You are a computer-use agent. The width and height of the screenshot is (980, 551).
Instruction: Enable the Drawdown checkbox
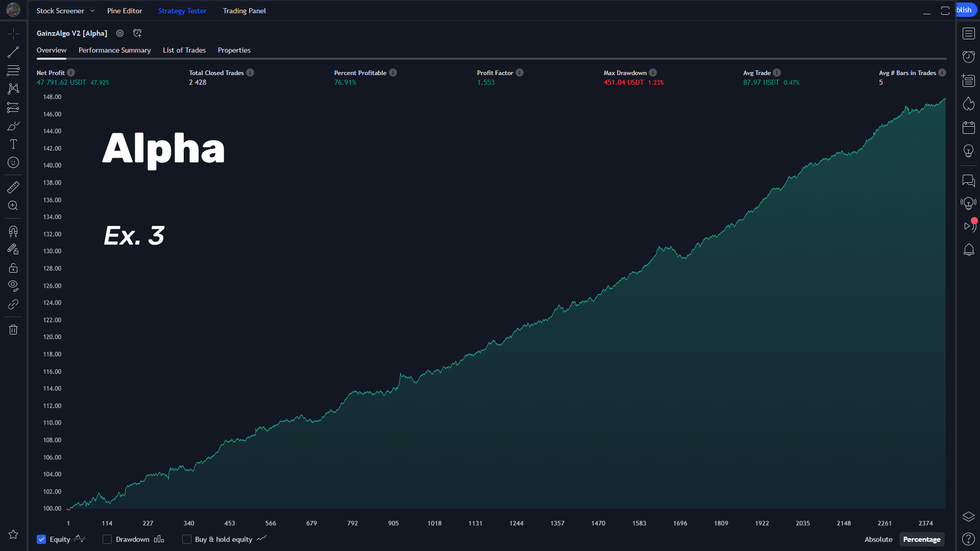[x=107, y=539]
